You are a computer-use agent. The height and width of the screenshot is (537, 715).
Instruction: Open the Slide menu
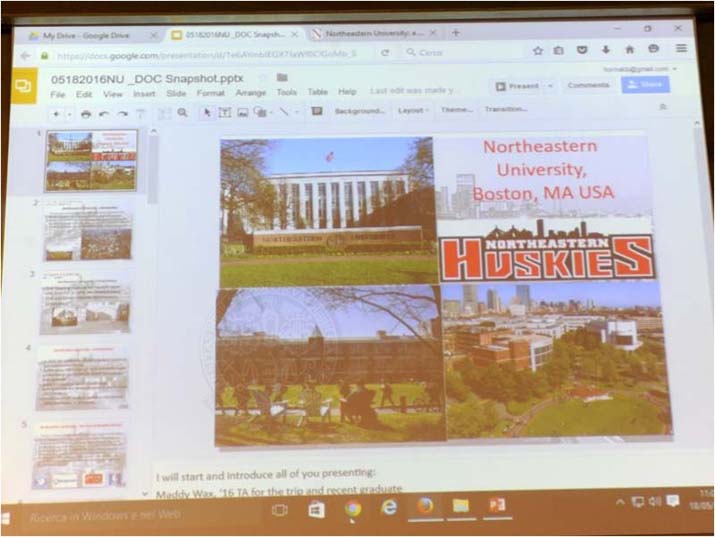pyautogui.click(x=176, y=93)
